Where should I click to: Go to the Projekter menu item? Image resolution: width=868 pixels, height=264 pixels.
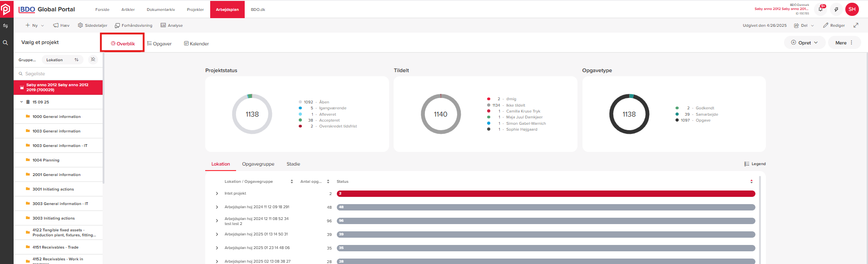(x=195, y=10)
